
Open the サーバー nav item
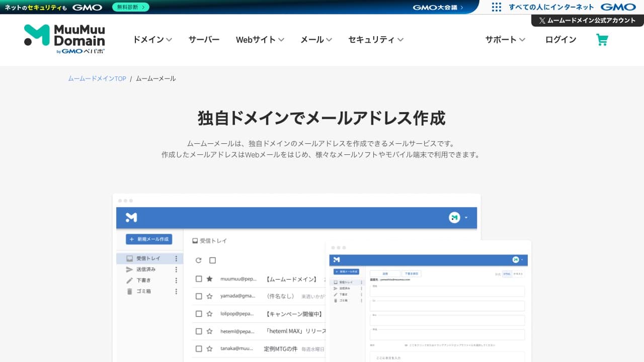point(204,40)
